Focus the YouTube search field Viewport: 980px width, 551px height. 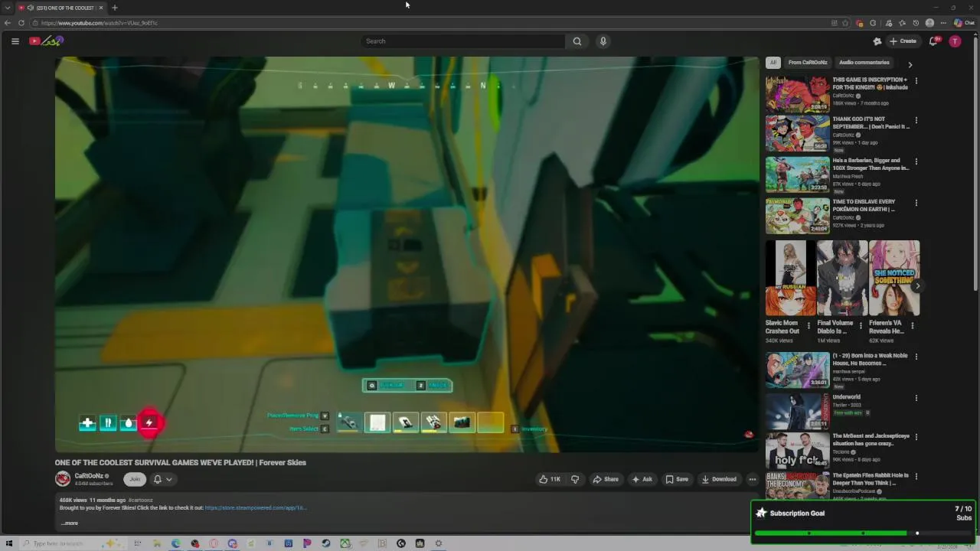pos(464,41)
